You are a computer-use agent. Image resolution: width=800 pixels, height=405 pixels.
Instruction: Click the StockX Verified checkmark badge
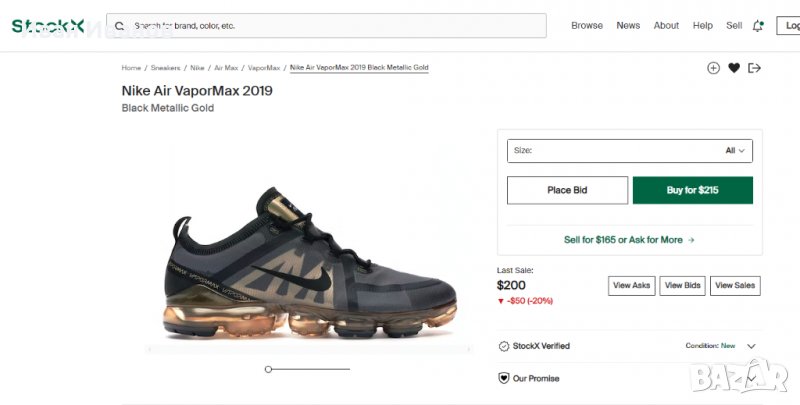click(x=504, y=346)
